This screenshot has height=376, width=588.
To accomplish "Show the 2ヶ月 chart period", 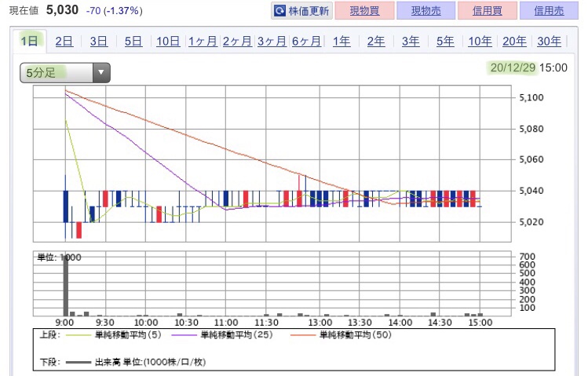I will coord(237,41).
